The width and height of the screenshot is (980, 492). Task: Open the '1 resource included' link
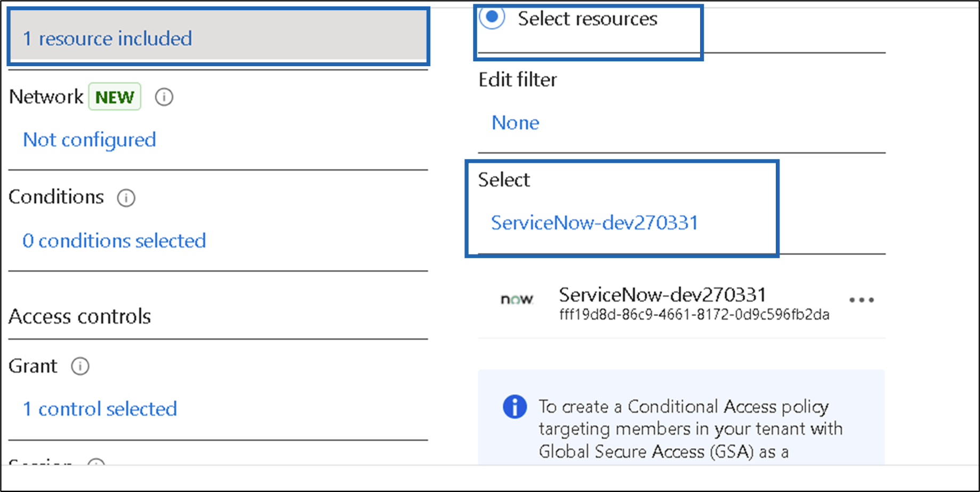(107, 38)
